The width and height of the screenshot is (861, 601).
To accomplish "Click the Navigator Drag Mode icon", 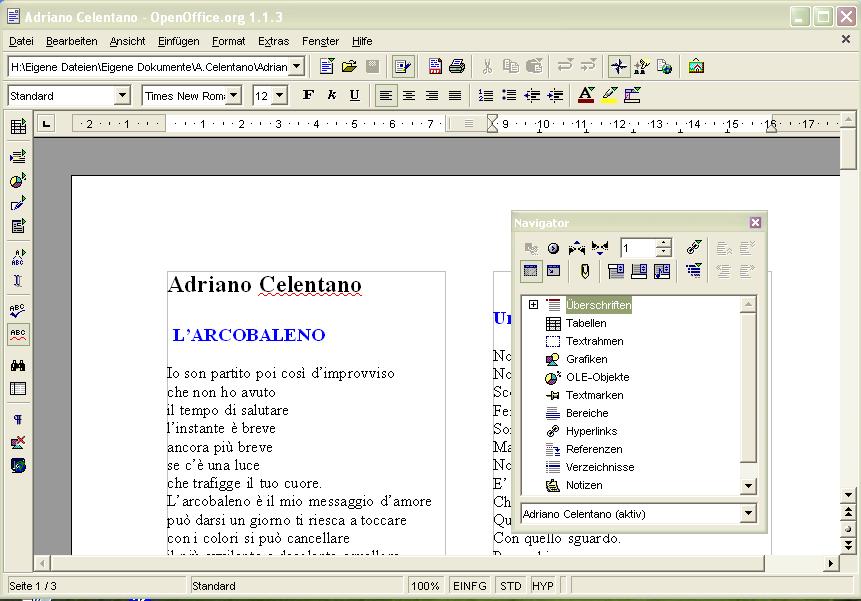I will [x=694, y=248].
